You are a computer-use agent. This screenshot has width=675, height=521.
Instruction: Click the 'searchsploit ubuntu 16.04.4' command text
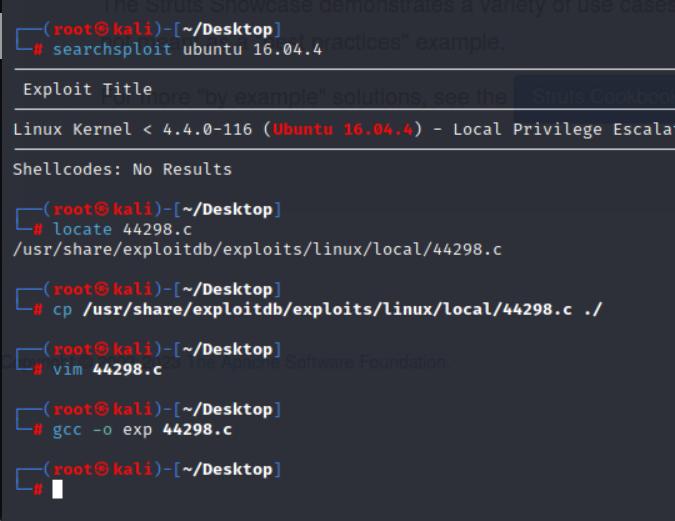click(187, 50)
